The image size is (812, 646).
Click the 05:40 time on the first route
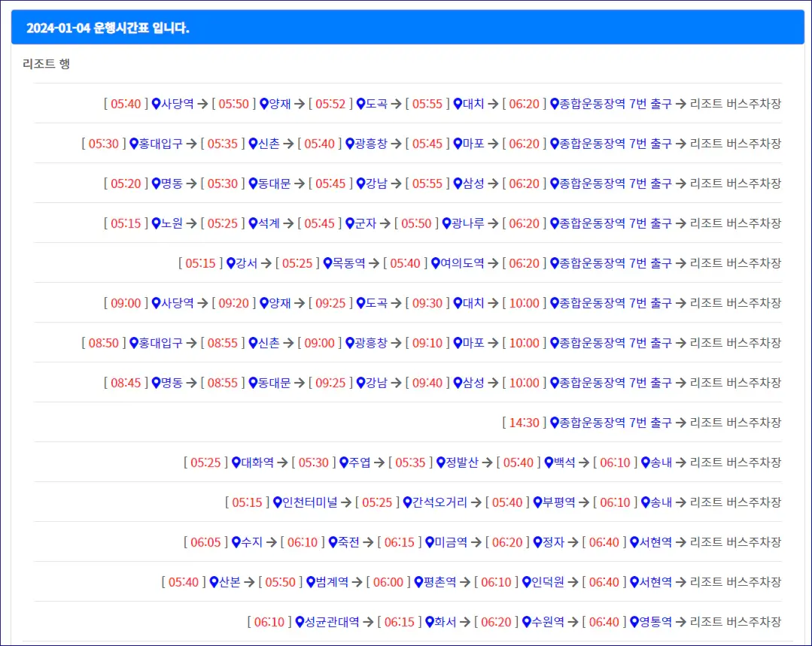[x=123, y=103]
